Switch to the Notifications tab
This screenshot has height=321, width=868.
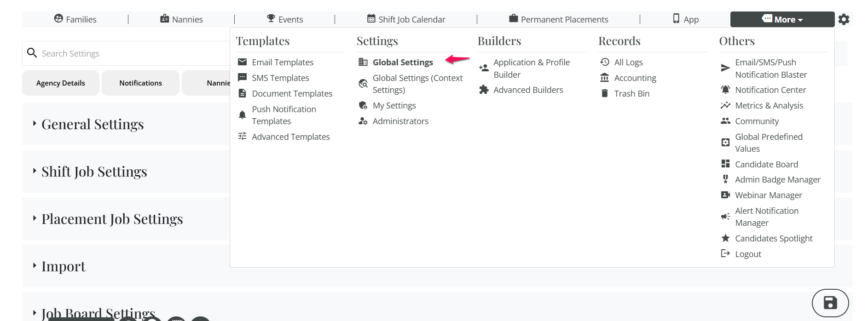point(140,83)
